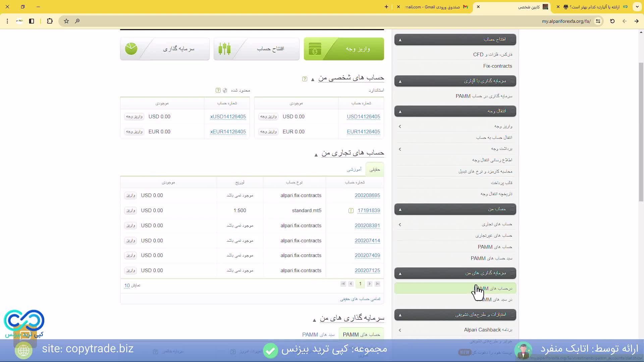Click the browser reload icon
This screenshot has height=362, width=644.
[612, 21]
